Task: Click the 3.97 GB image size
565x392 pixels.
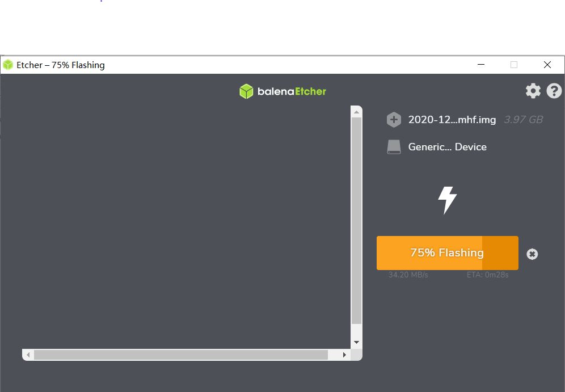Action: pos(523,120)
